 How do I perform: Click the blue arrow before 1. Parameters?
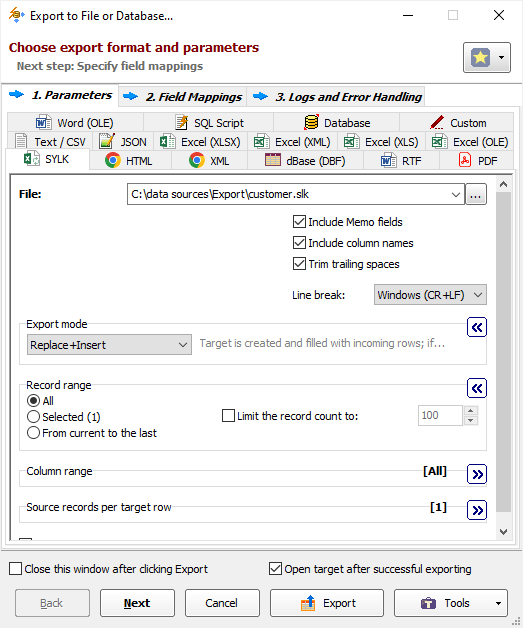[17, 95]
